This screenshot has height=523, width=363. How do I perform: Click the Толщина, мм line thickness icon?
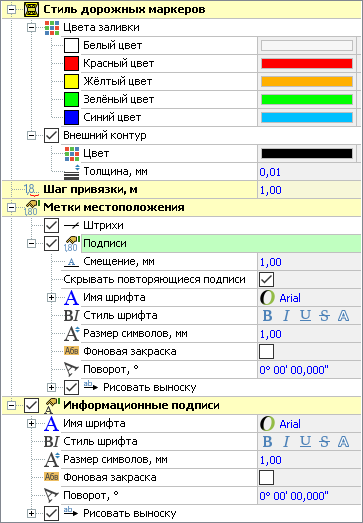pyautogui.click(x=71, y=171)
